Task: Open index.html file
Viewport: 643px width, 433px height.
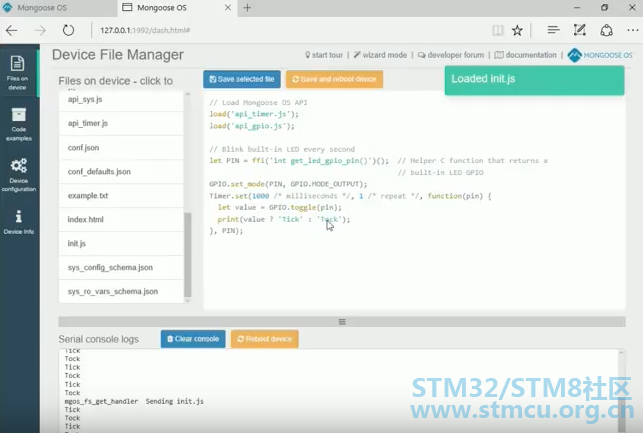Action: coord(121,219)
